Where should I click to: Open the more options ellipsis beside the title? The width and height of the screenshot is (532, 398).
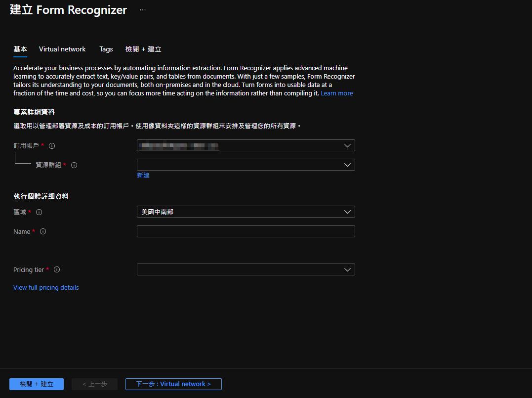[143, 10]
